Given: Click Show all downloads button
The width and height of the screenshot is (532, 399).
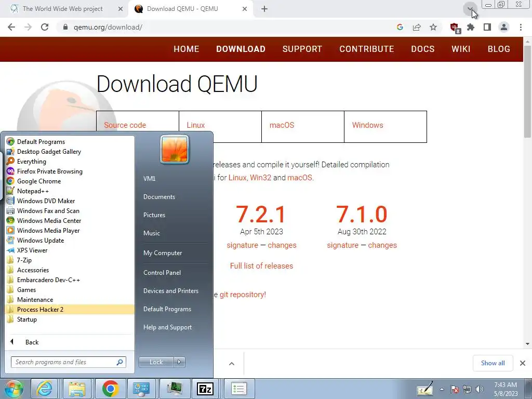Looking at the screenshot, I should click(x=493, y=363).
